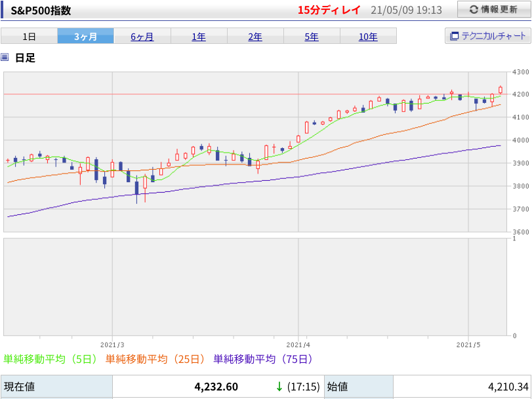Switch chart to 6ヶ月 period
Screen dimensions: 532x399
point(142,36)
